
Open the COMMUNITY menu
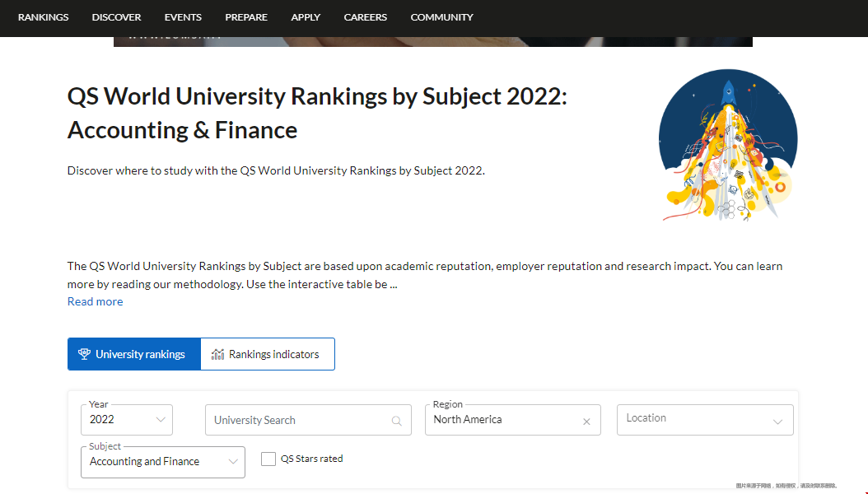441,17
